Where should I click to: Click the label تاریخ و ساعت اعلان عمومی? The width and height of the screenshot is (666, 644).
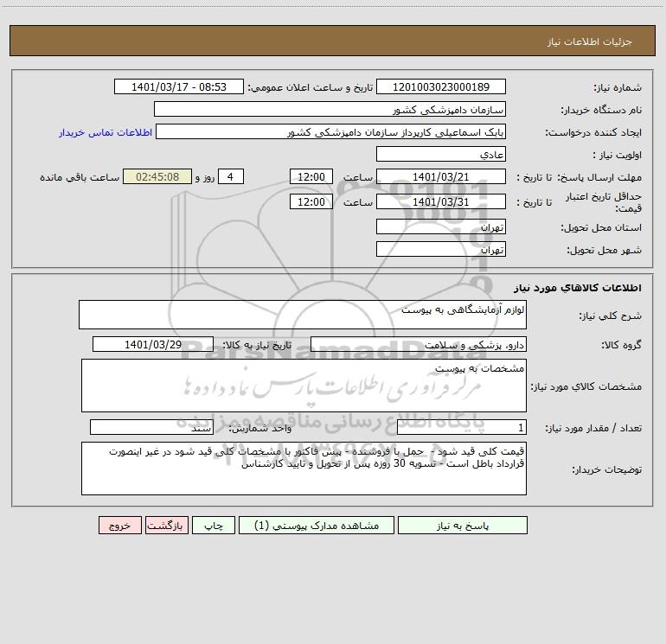tap(311, 87)
